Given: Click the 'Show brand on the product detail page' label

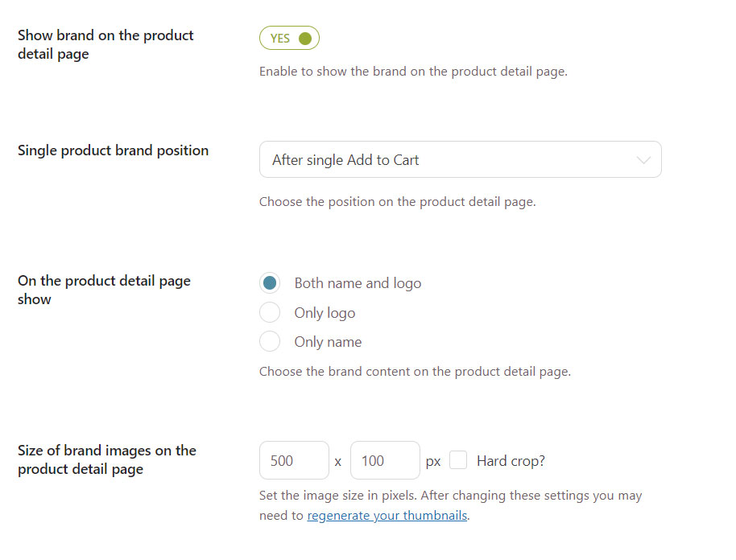Looking at the screenshot, I should pos(105,44).
